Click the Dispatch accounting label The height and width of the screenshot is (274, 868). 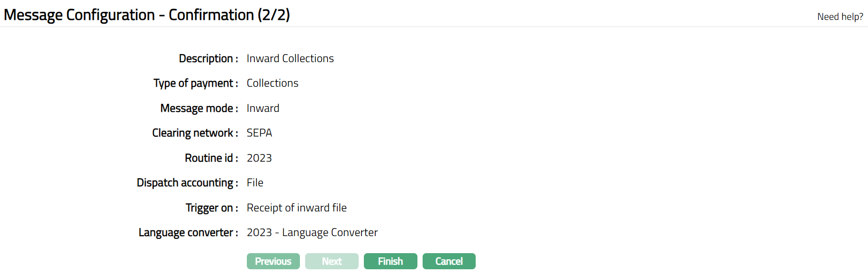[187, 183]
